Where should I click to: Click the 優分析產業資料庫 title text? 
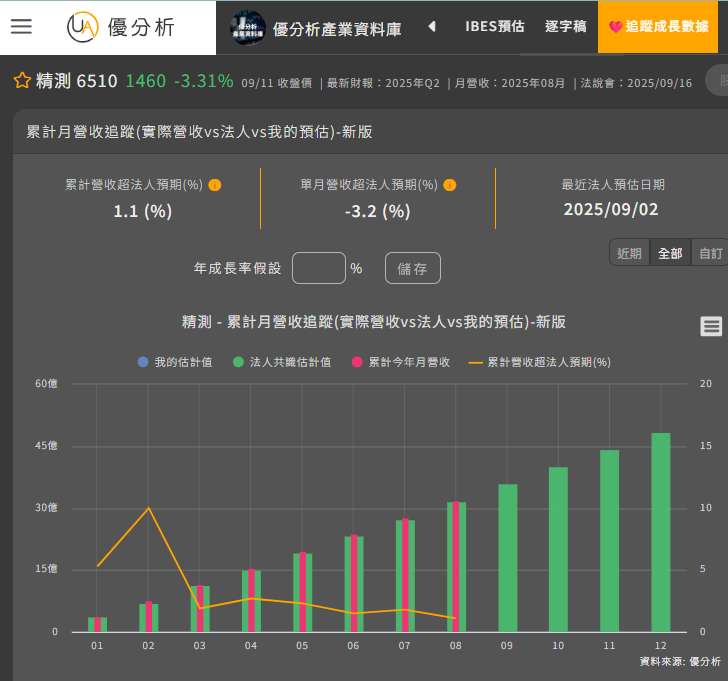(337, 29)
